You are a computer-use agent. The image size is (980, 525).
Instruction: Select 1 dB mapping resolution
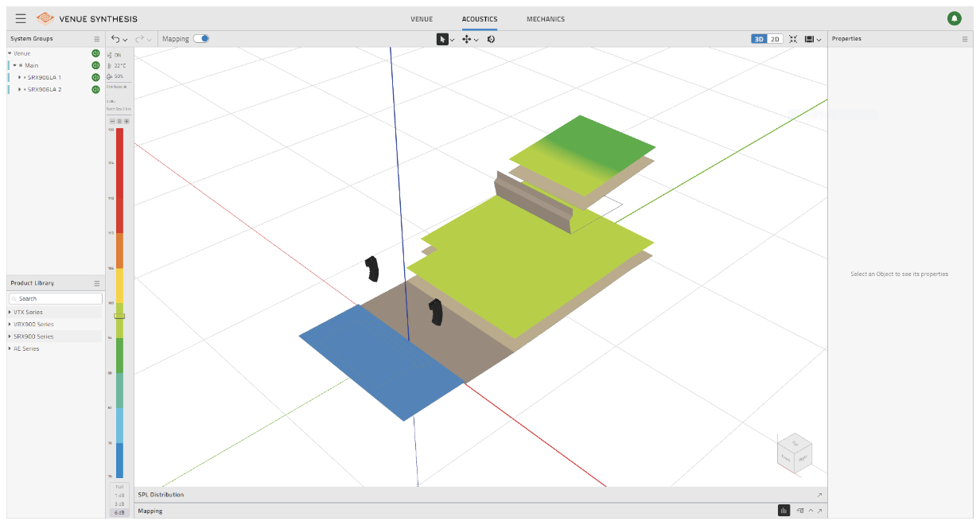click(x=119, y=495)
